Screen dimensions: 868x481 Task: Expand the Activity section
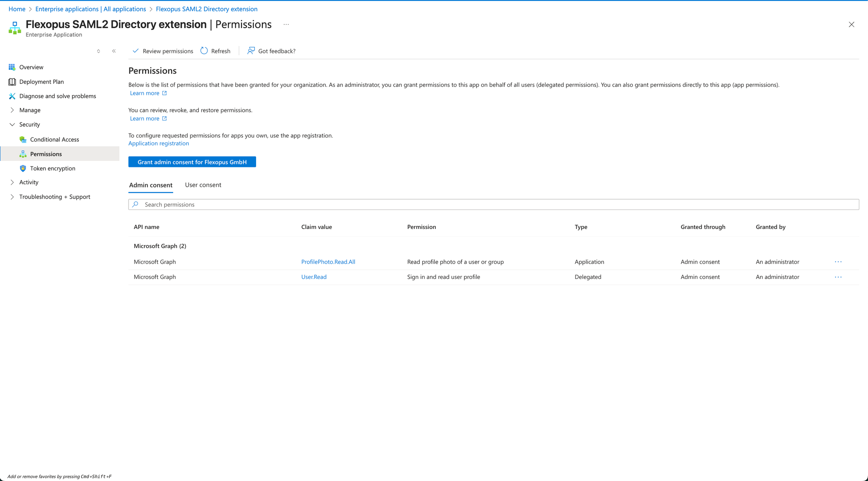point(12,183)
